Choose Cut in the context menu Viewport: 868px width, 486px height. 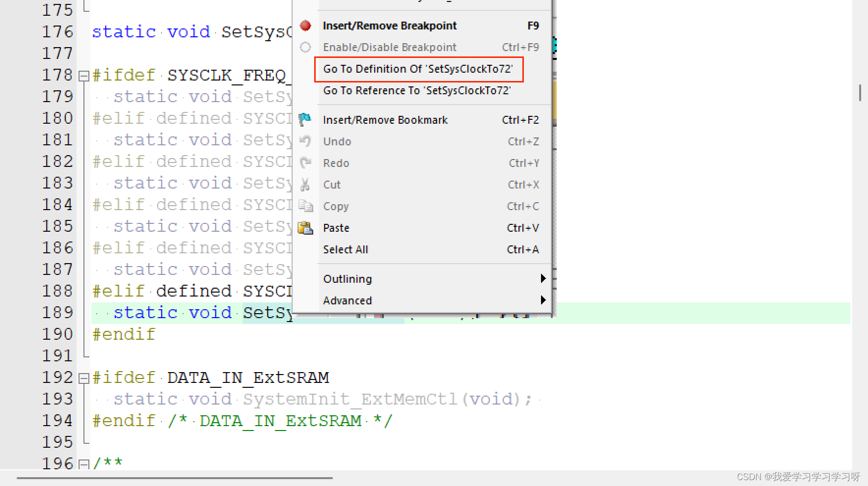[422, 185]
